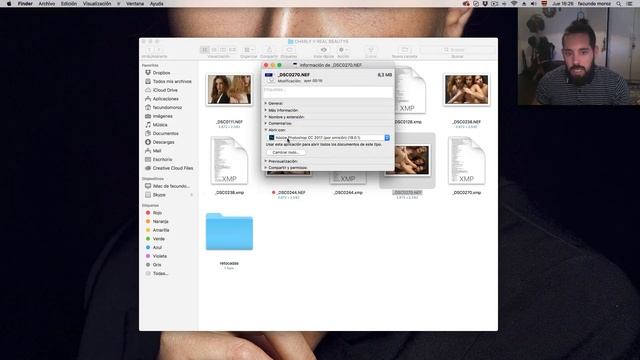Screen dimensions: 640x360
Task: Expand Compartir y permisos section
Action: [266, 168]
